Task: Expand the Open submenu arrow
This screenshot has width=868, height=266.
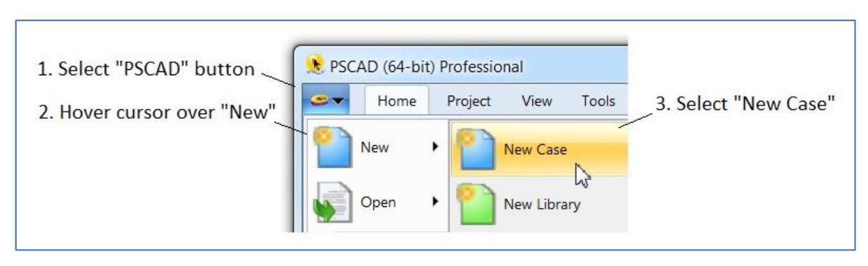Action: 435,202
